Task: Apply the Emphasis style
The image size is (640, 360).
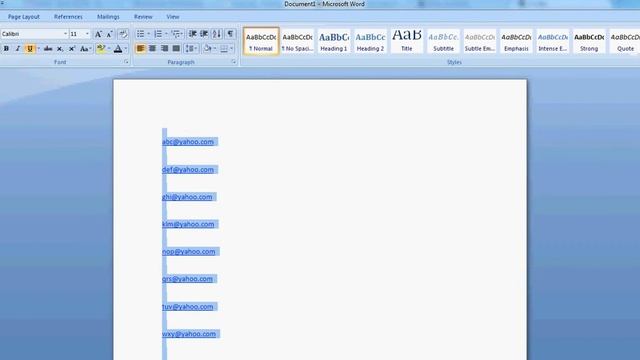Action: (x=516, y=41)
